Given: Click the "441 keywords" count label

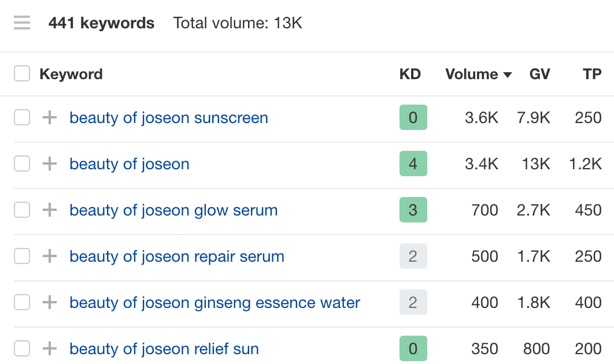Looking at the screenshot, I should click(102, 23).
